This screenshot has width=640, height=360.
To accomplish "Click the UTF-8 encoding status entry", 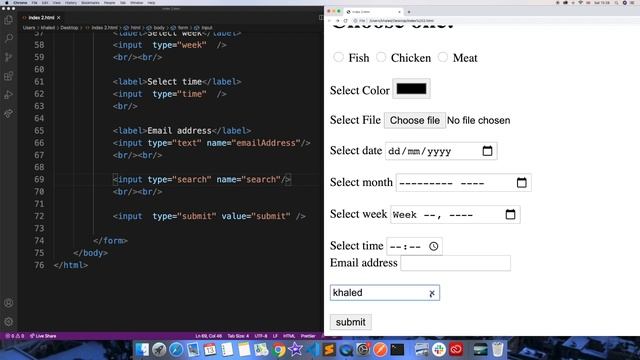I will [261, 336].
